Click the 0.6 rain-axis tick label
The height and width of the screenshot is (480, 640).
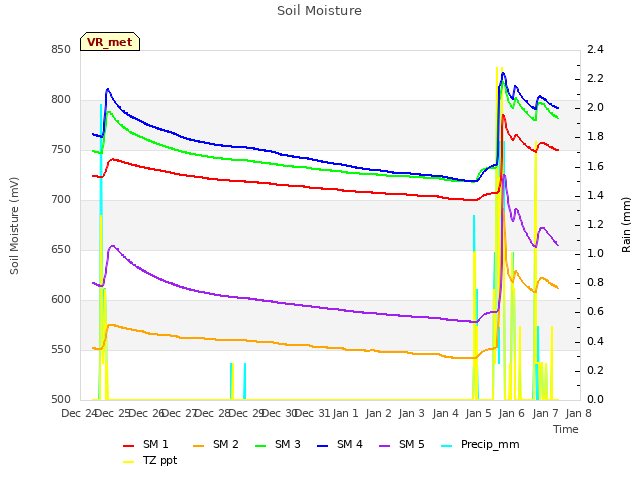(x=595, y=311)
